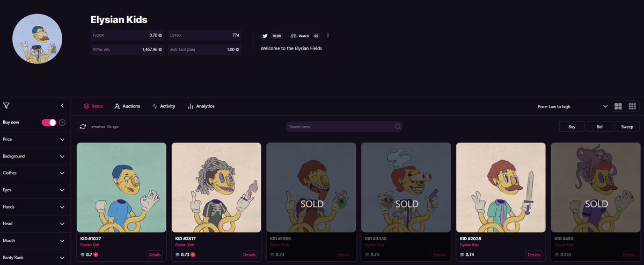Expand the Clothes filter section
This screenshot has height=265, width=644.
tap(35, 173)
